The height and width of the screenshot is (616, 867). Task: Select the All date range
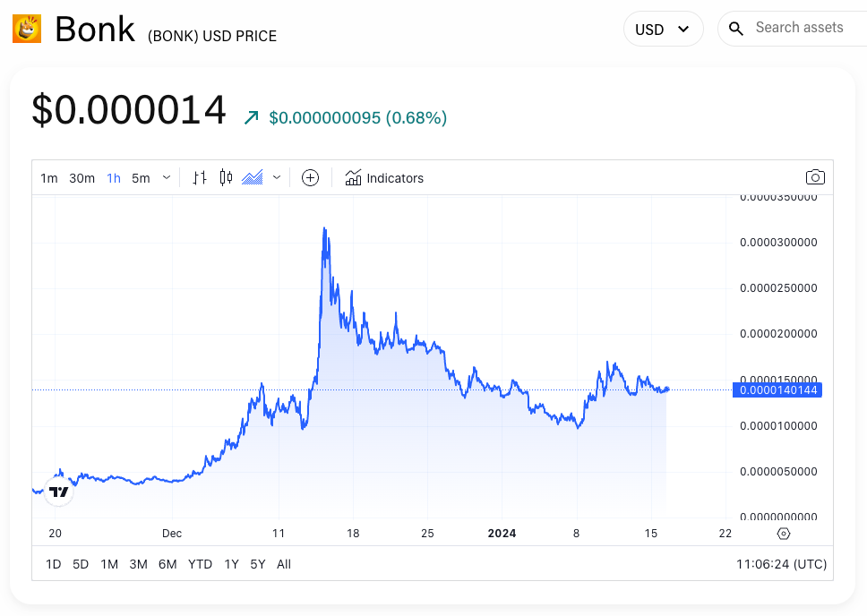tap(284, 564)
